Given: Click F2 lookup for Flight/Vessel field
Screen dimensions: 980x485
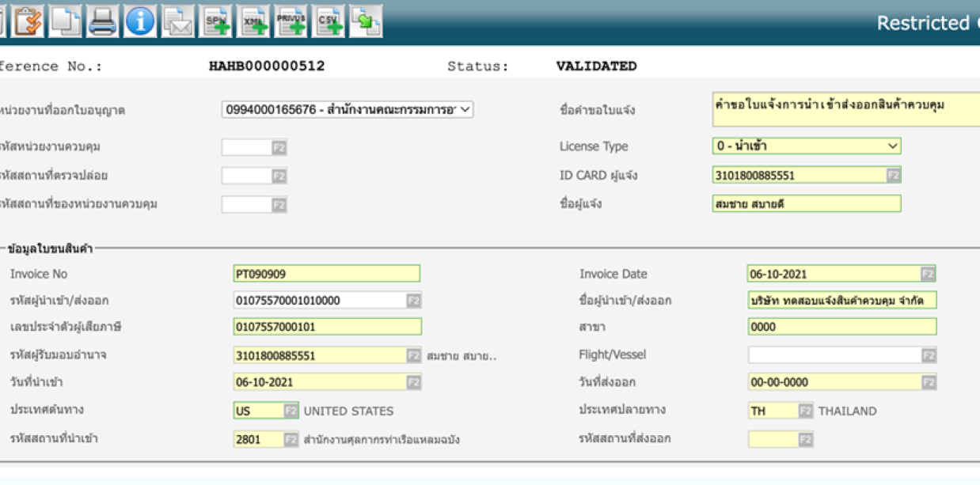Looking at the screenshot, I should (x=928, y=356).
